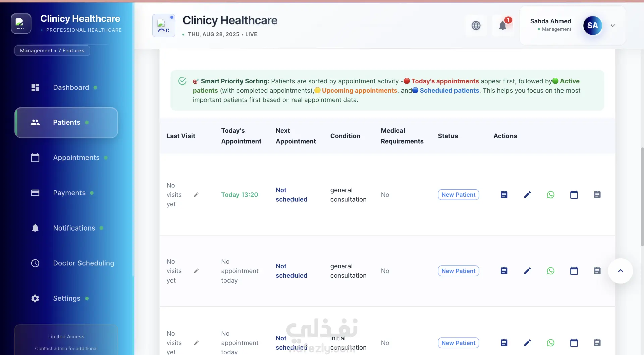Edit last visit in the middle patient row
The image size is (644, 355).
click(196, 271)
